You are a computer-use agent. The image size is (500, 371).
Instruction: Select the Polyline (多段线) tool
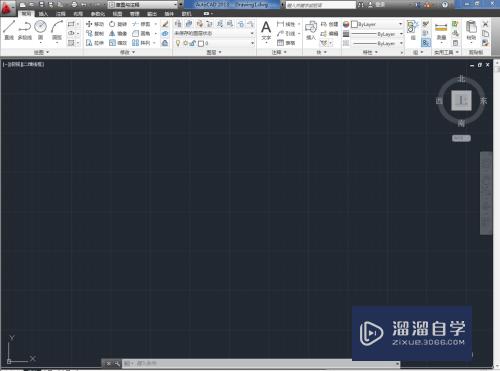pos(25,30)
